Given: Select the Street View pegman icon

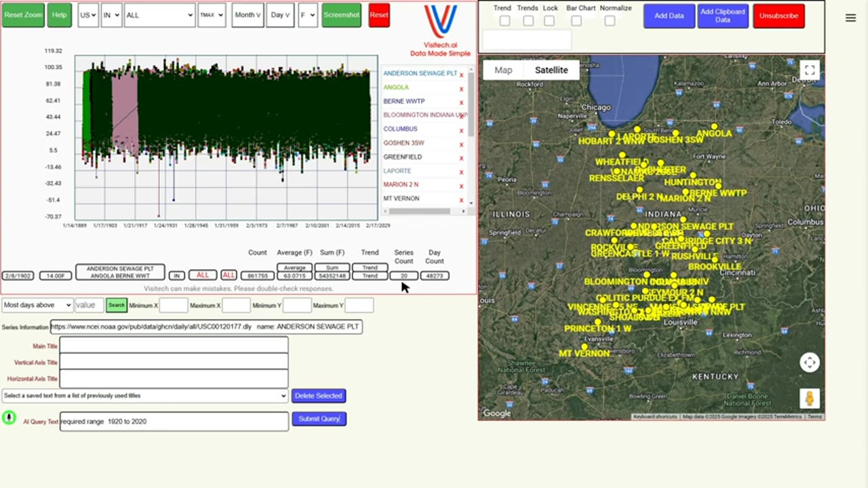Looking at the screenshot, I should point(809,398).
